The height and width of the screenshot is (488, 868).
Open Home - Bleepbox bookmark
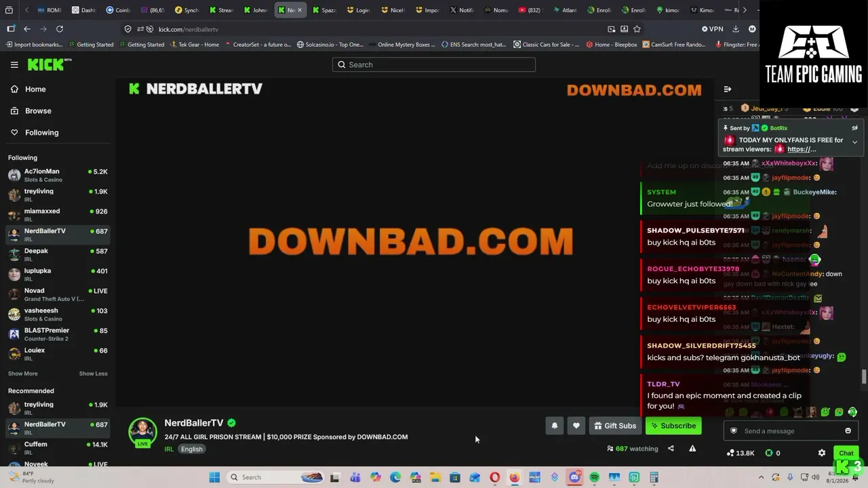612,45
